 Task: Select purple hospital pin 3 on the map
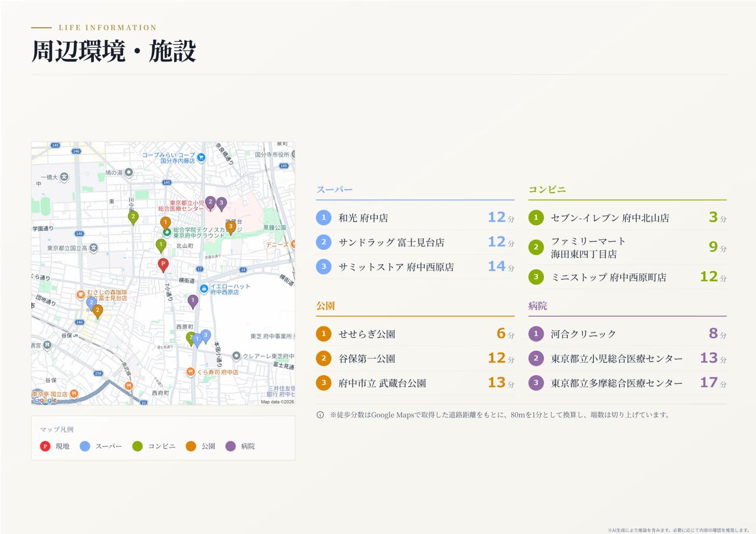pos(221,204)
